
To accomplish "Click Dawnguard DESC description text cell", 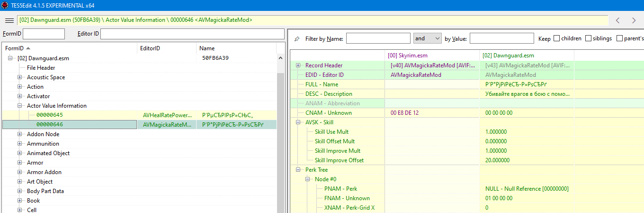I will pos(527,94).
